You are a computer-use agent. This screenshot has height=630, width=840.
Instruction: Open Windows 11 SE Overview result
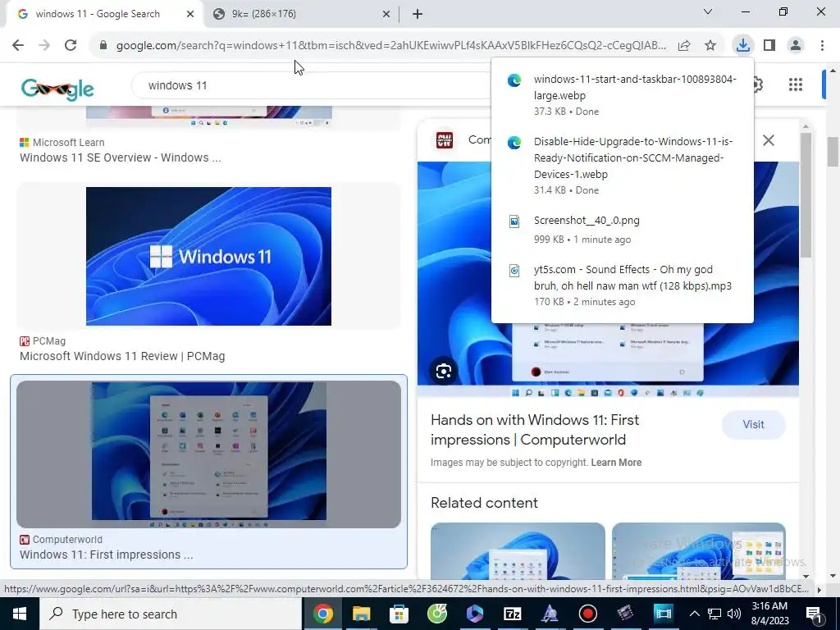click(x=120, y=157)
